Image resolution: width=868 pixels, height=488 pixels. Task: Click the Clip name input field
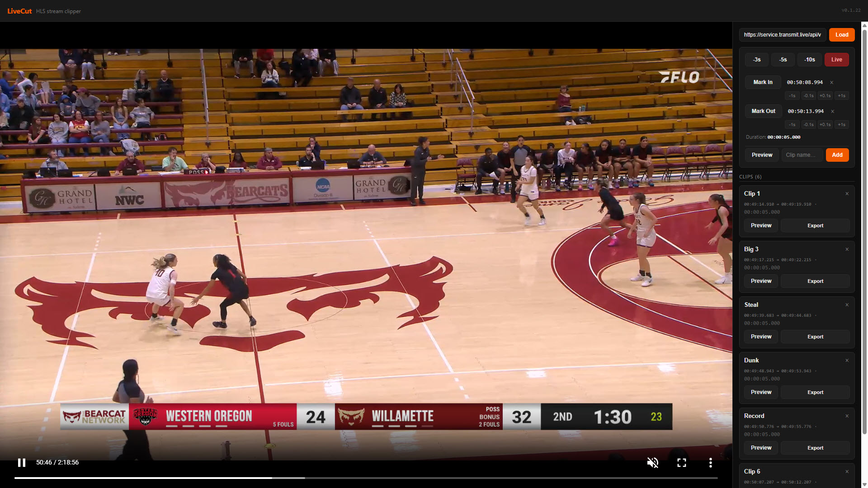802,155
